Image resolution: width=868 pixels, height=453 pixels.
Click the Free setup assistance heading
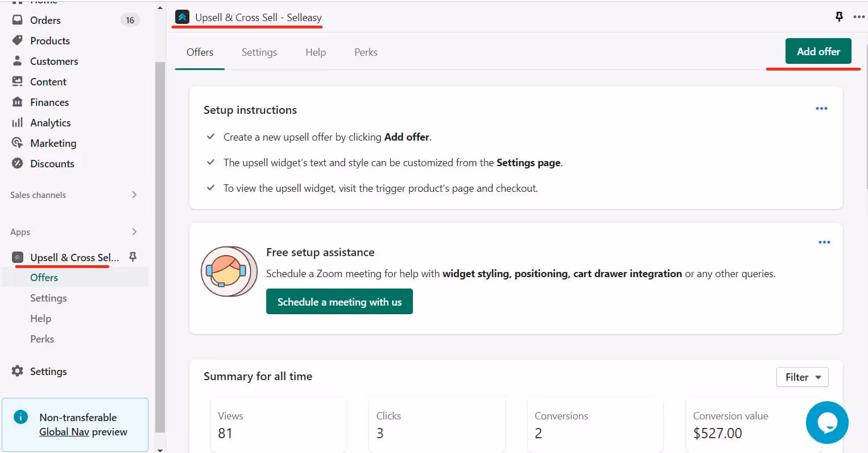[320, 252]
